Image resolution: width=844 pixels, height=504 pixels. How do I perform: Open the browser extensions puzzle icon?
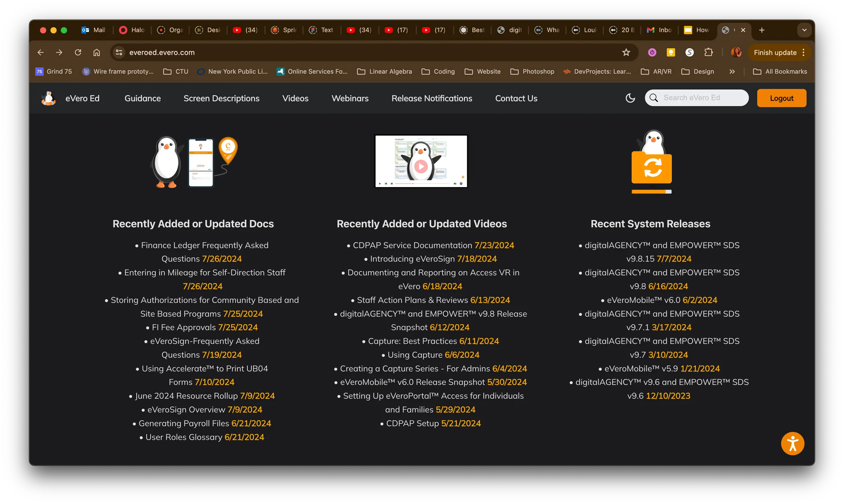point(709,53)
